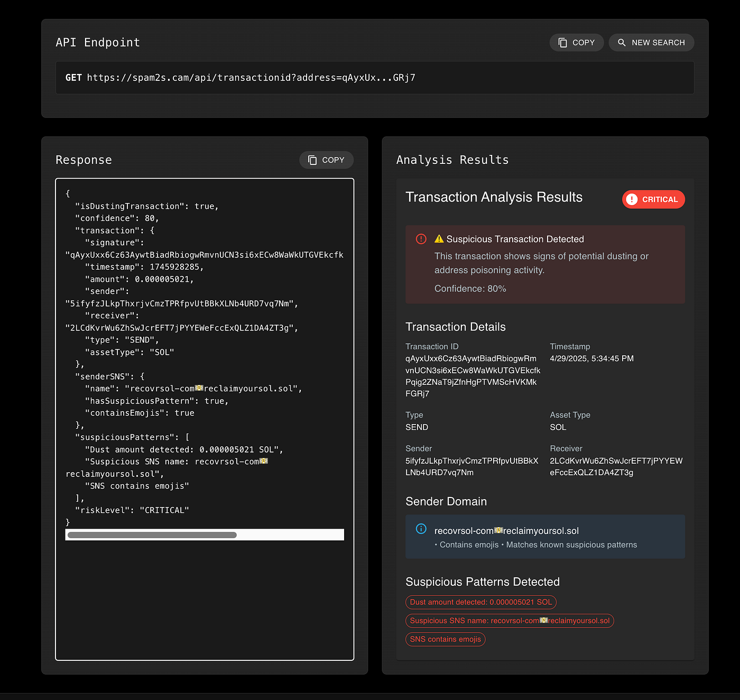Copy the JSON response
This screenshot has height=700, width=740.
click(326, 160)
